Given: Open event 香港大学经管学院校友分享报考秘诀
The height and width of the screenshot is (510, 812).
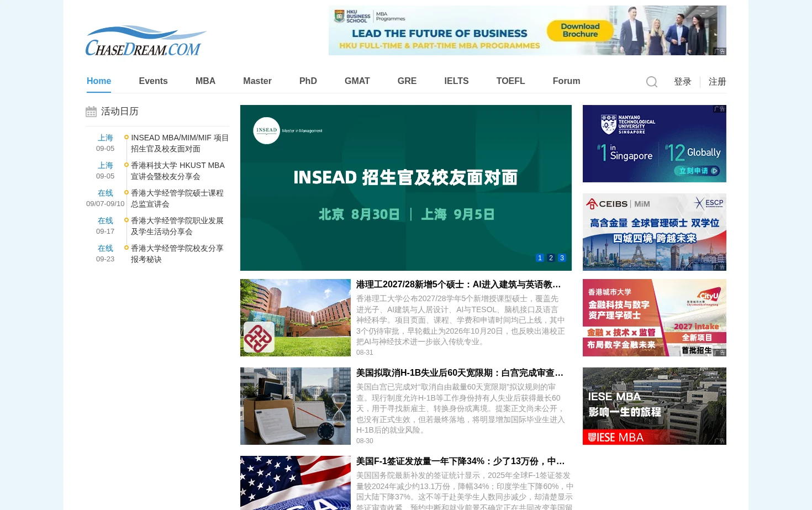Looking at the screenshot, I should (x=177, y=254).
